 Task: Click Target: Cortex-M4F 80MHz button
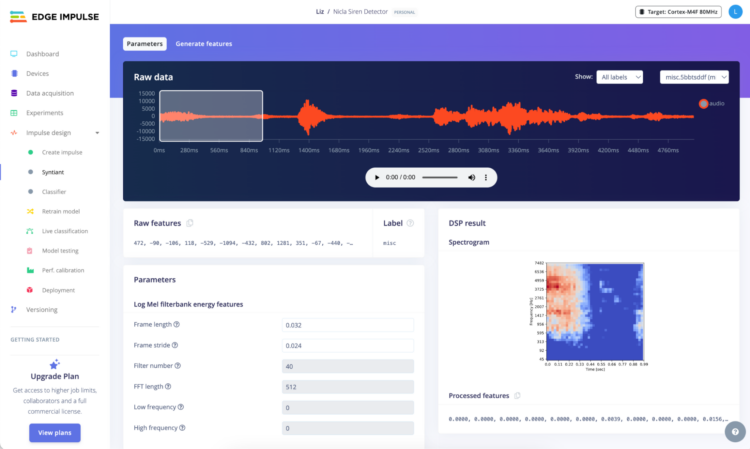pyautogui.click(x=679, y=12)
